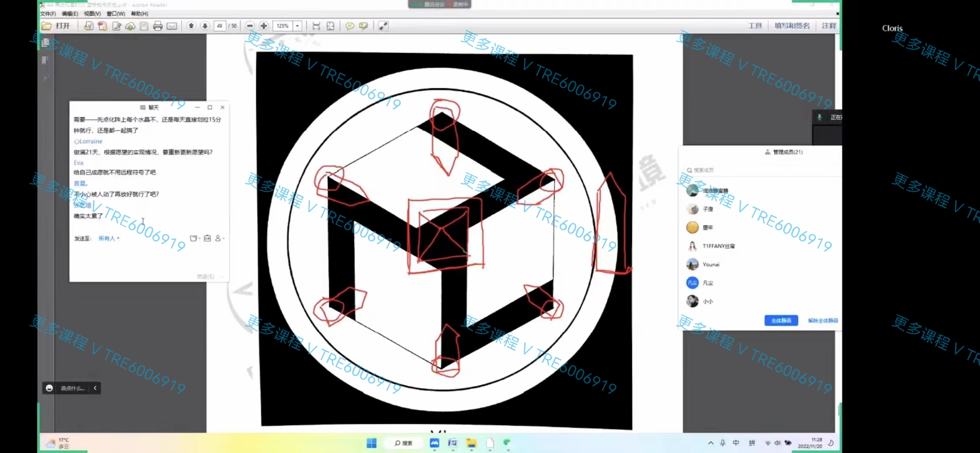Image resolution: width=980 pixels, height=453 pixels.
Task: Zoom in with the plus button
Action: point(264,26)
